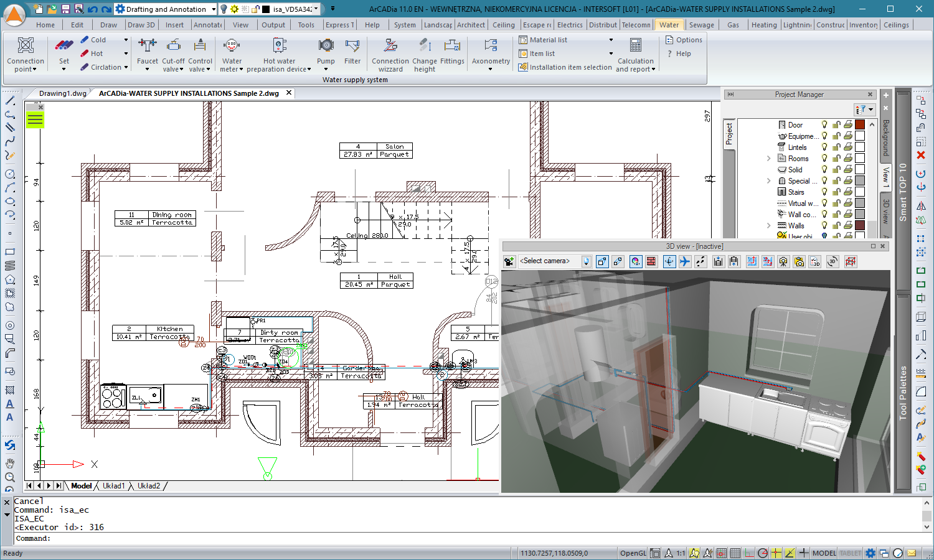Screen dimensions: 934x560
Task: Click the brick wall texture icon in 3D view
Action: click(x=651, y=261)
